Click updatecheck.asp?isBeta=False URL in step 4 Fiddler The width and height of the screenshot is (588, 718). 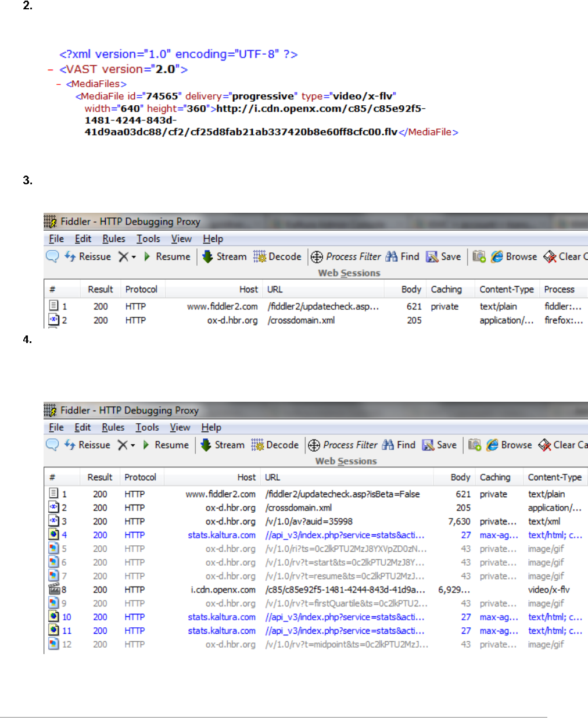[342, 494]
